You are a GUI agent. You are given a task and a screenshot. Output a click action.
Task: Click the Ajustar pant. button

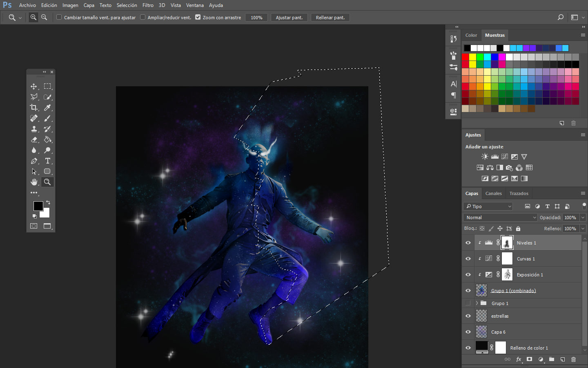(289, 18)
